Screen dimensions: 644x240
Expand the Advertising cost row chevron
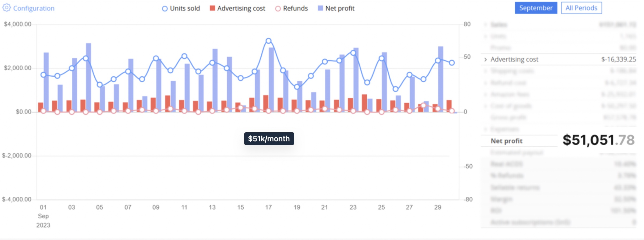click(x=486, y=59)
